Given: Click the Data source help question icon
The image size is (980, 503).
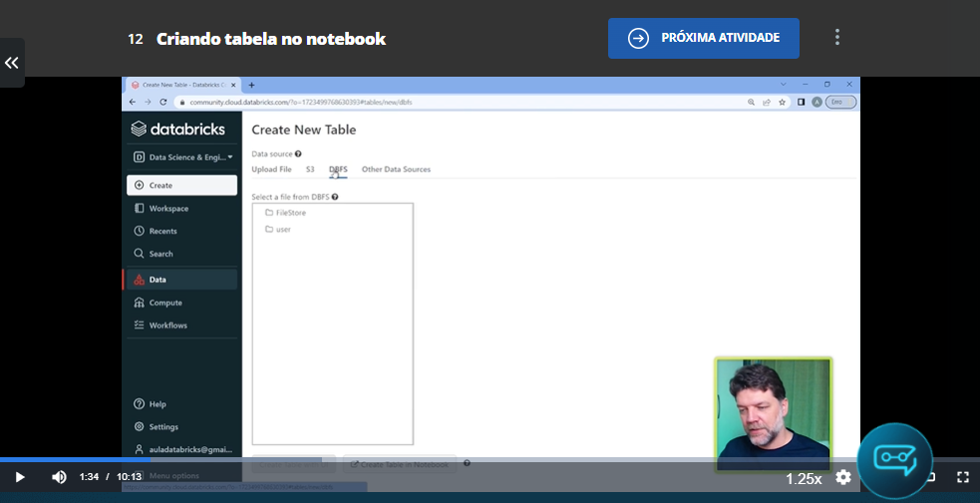Looking at the screenshot, I should (x=298, y=153).
